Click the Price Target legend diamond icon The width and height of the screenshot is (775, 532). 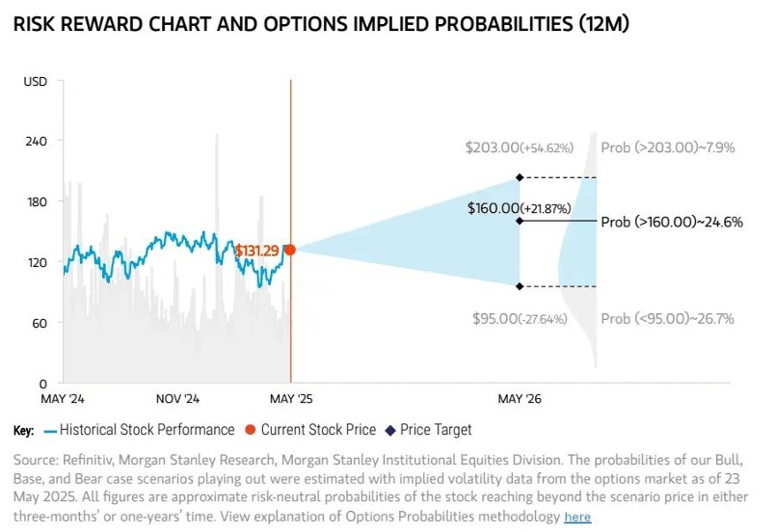[389, 430]
